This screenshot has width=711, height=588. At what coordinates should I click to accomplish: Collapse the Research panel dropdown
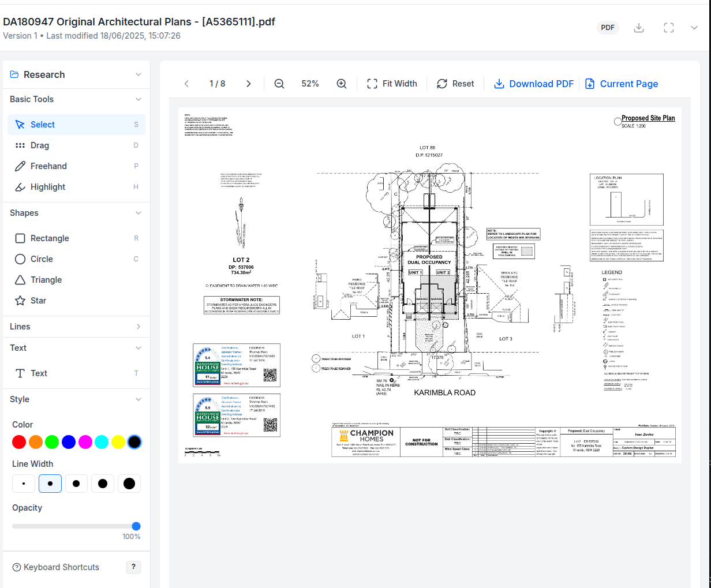pos(139,74)
